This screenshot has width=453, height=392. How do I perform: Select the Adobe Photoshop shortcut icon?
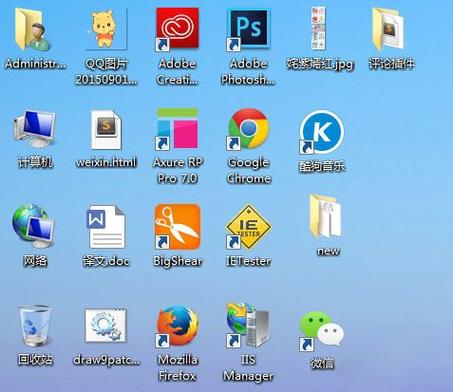click(x=248, y=30)
